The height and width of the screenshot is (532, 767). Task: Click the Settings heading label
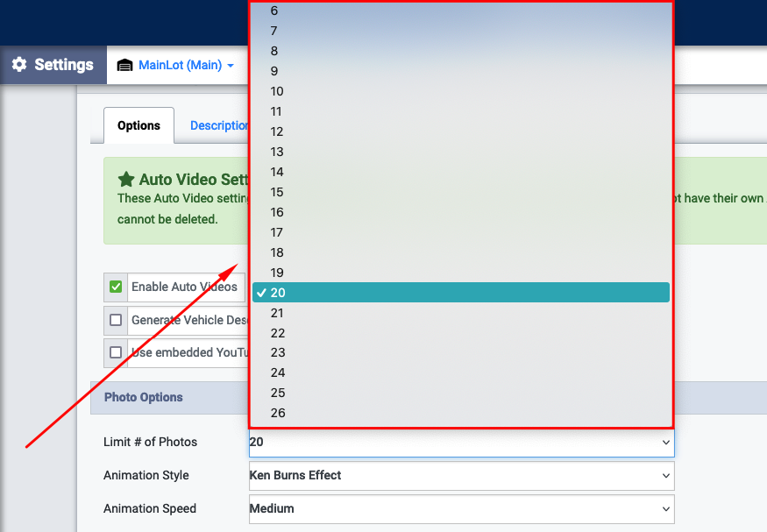click(64, 65)
